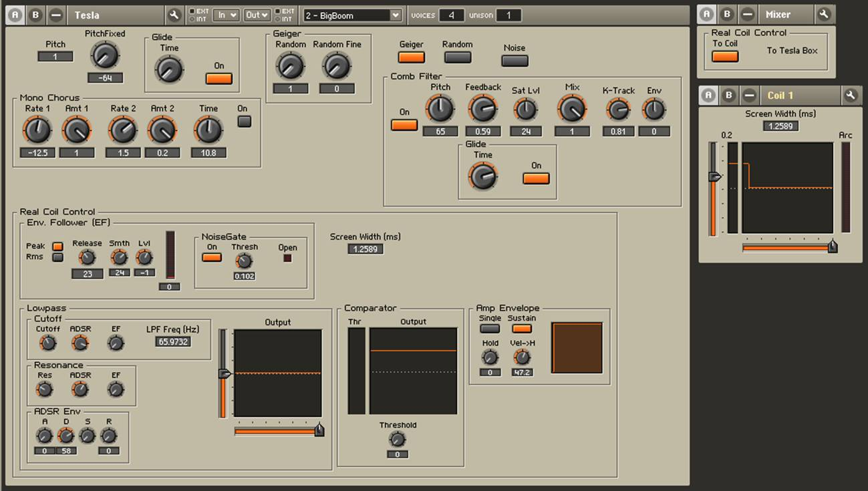This screenshot has width=868, height=491.
Task: Click the Amp Envelope Hold knob
Action: tap(490, 358)
